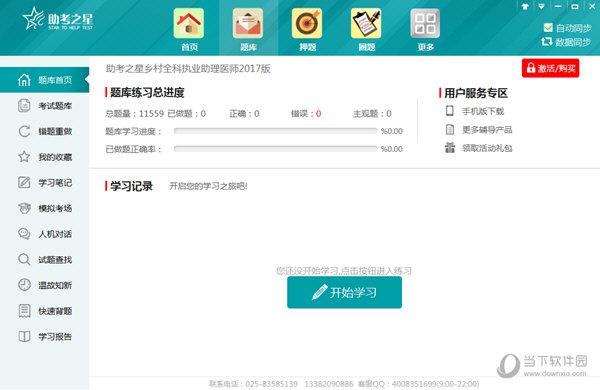Toggle the 自动同步 checkbox
Viewport: 600px width, 390px height.
click(x=548, y=28)
